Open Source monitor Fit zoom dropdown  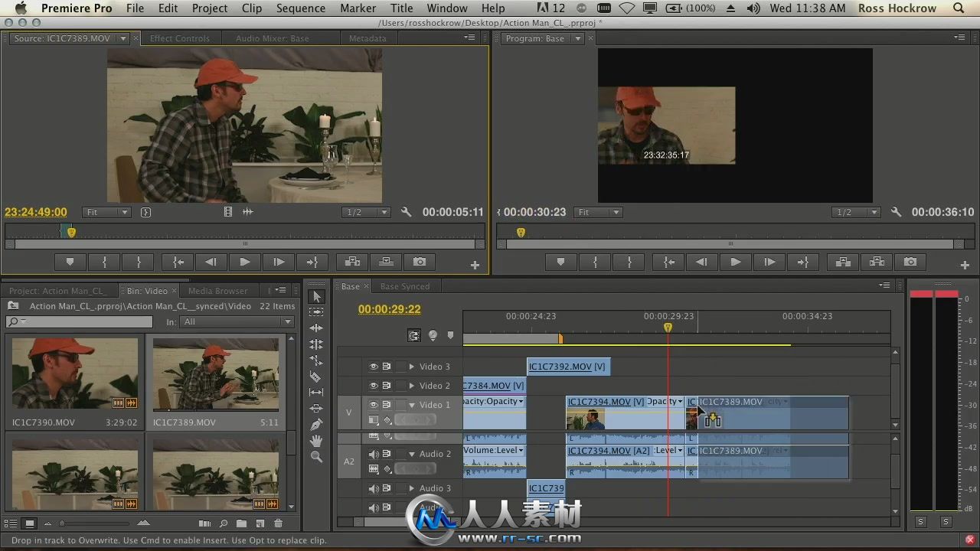(106, 212)
